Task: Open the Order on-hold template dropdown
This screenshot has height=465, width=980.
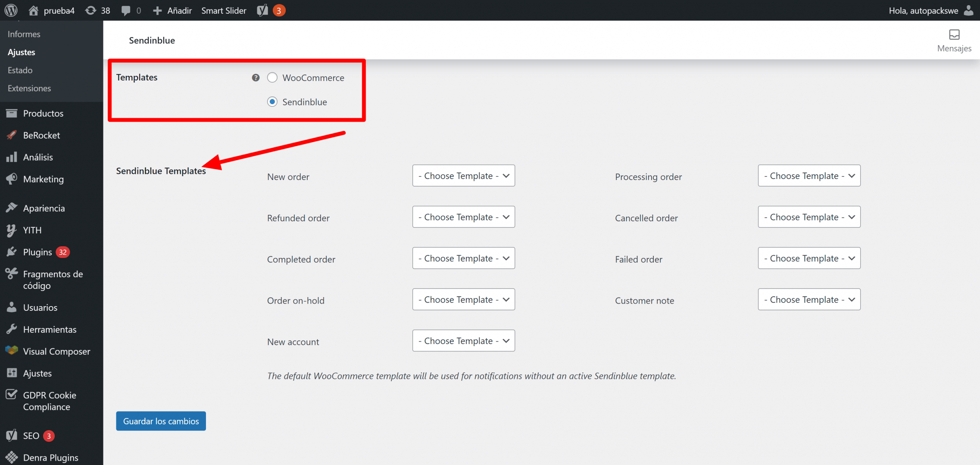Action: [x=463, y=300]
